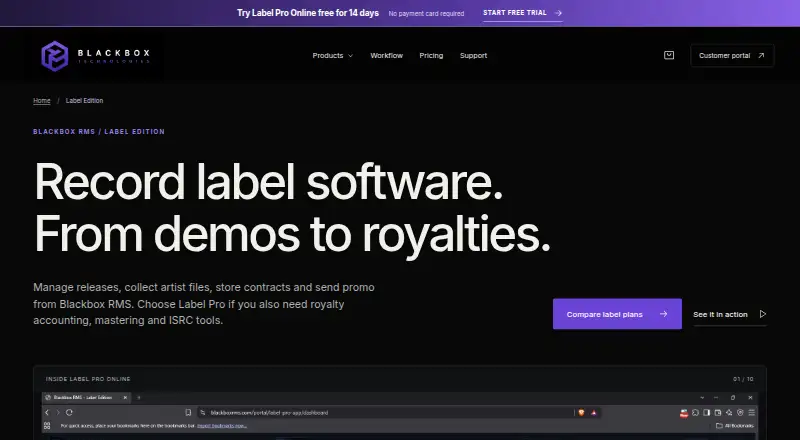800x440 pixels.
Task: Click the Compare label plans button
Action: (617, 314)
